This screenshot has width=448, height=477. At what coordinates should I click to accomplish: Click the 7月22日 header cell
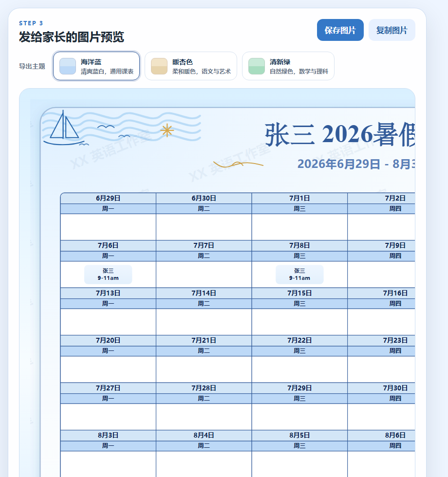click(x=299, y=340)
